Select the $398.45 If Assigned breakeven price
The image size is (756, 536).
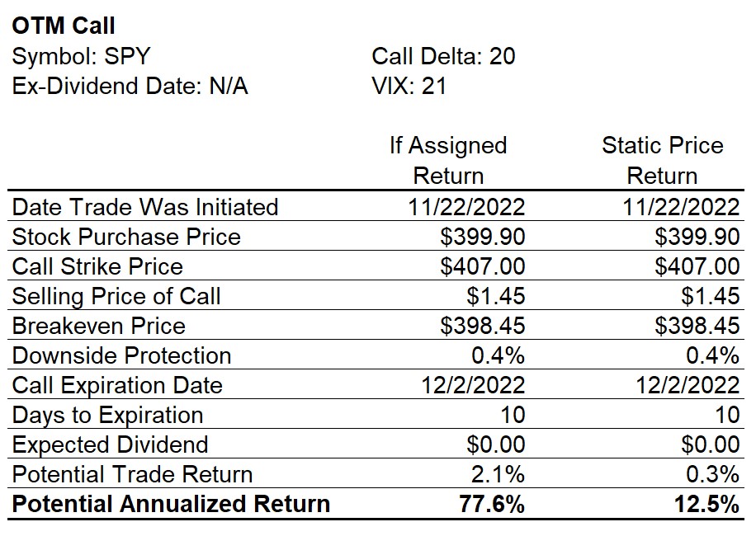click(x=482, y=326)
